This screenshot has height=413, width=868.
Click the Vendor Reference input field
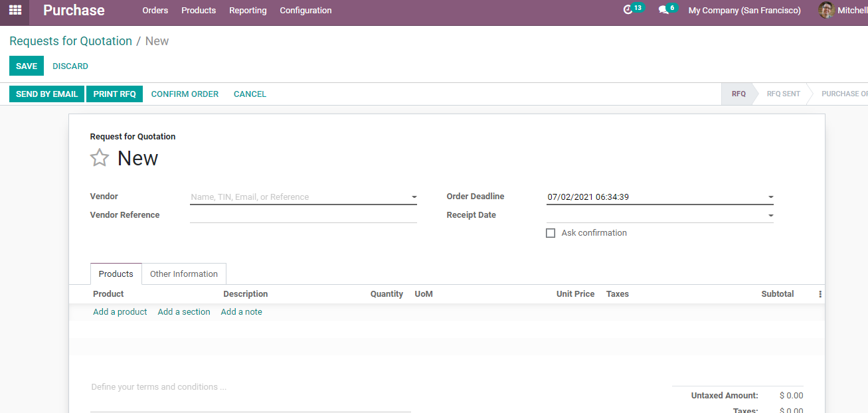click(x=303, y=215)
